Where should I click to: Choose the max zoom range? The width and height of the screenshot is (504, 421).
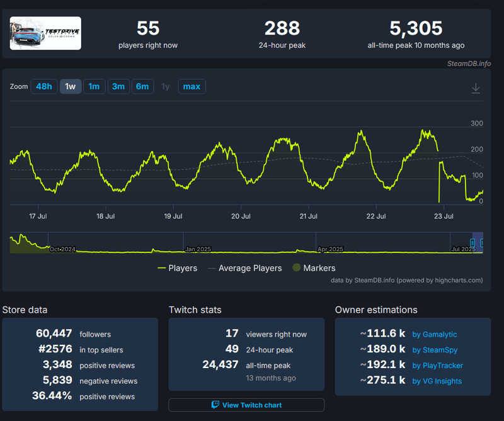pyautogui.click(x=192, y=86)
